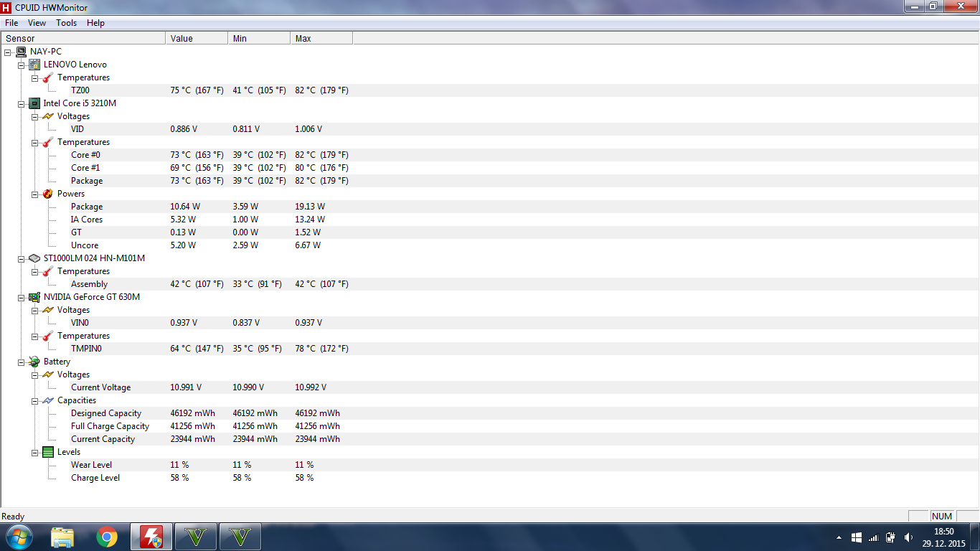Click the volume speaker icon in the system tray
Viewport: 980px width, 551px height.
coord(909,537)
